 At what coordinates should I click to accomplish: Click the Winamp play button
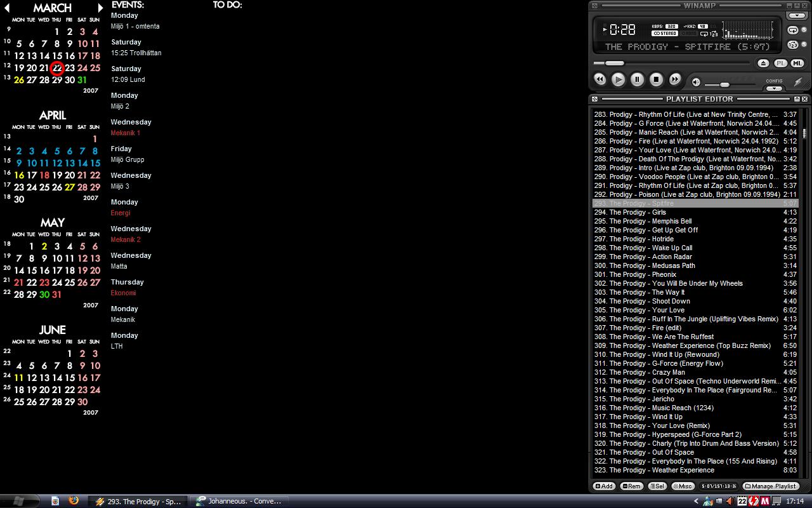click(x=618, y=79)
